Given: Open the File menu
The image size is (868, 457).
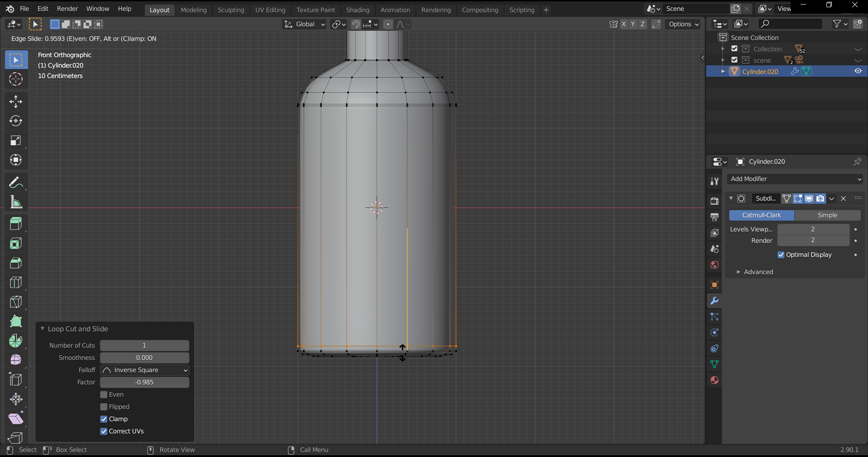Looking at the screenshot, I should pyautogui.click(x=24, y=9).
